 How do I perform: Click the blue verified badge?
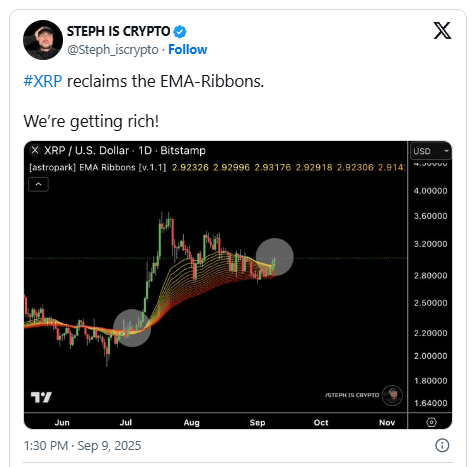180,32
